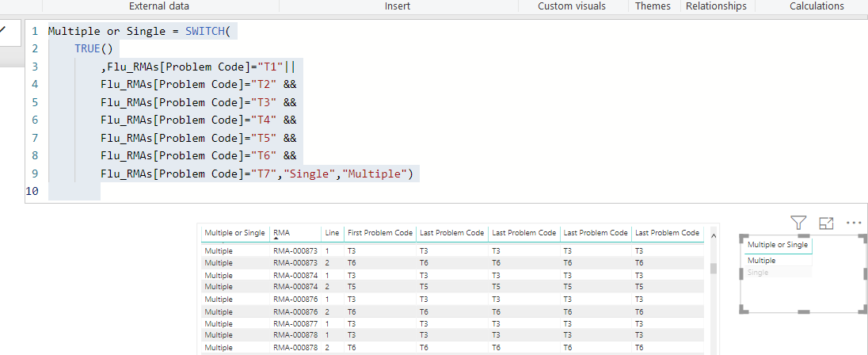The image size is (868, 355).
Task: Select RMA-000878 cell in line 2 row
Action: tap(295, 347)
